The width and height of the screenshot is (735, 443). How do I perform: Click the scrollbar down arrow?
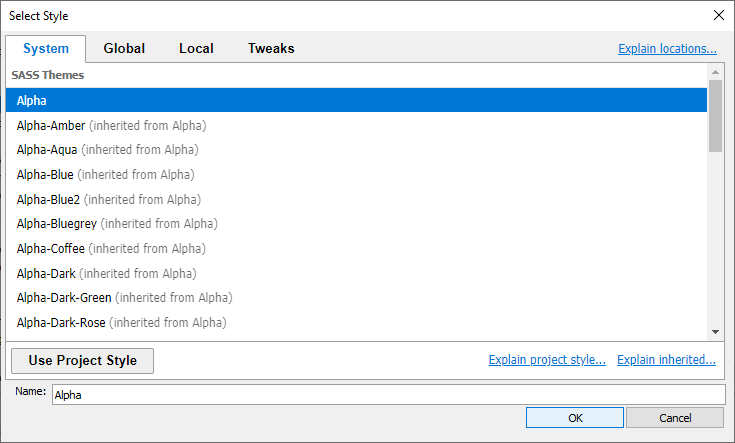coord(715,332)
